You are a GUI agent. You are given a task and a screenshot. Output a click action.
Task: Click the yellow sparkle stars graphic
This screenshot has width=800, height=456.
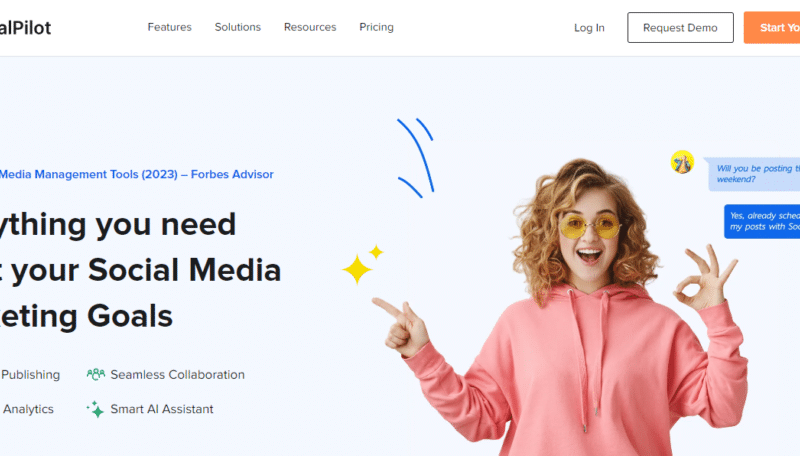click(362, 264)
